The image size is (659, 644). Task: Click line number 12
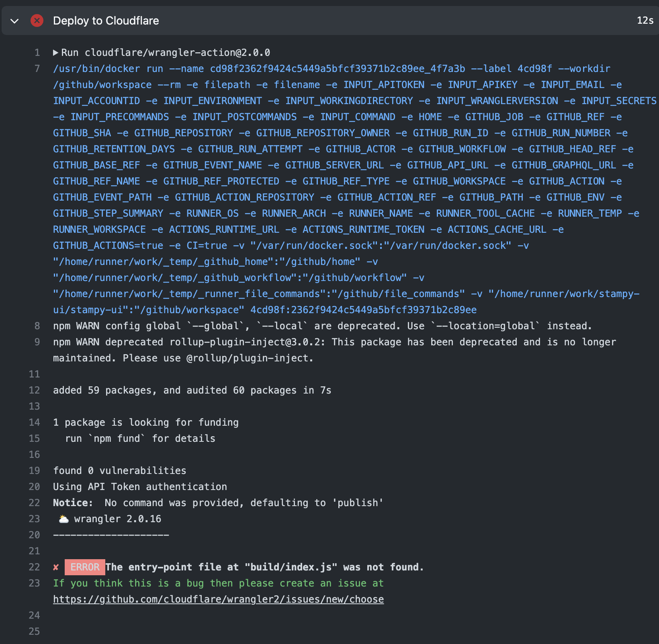[35, 390]
